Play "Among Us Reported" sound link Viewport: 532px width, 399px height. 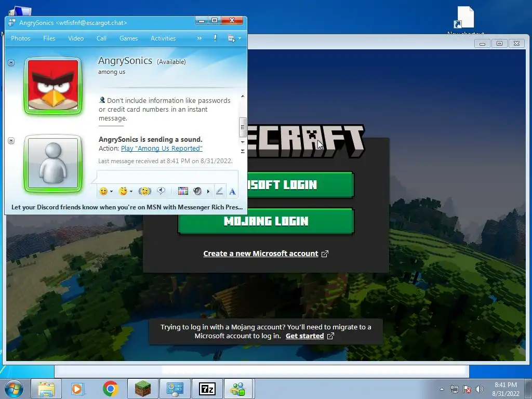click(162, 148)
